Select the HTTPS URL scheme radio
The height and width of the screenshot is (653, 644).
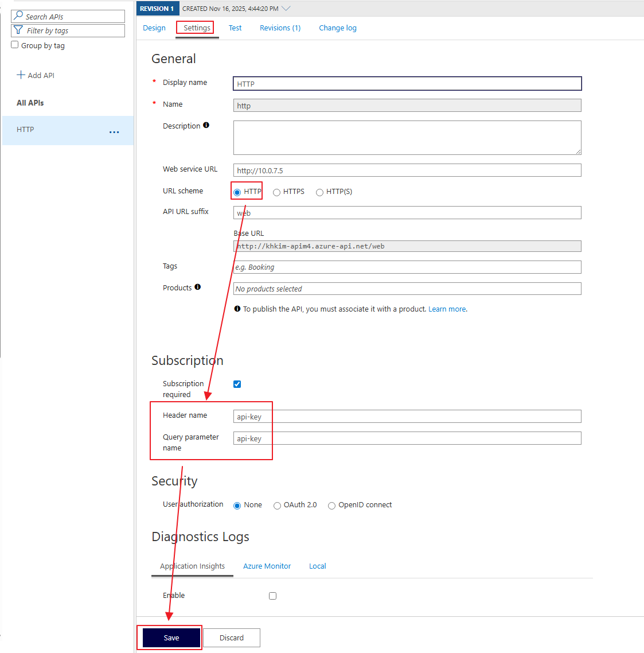[276, 192]
